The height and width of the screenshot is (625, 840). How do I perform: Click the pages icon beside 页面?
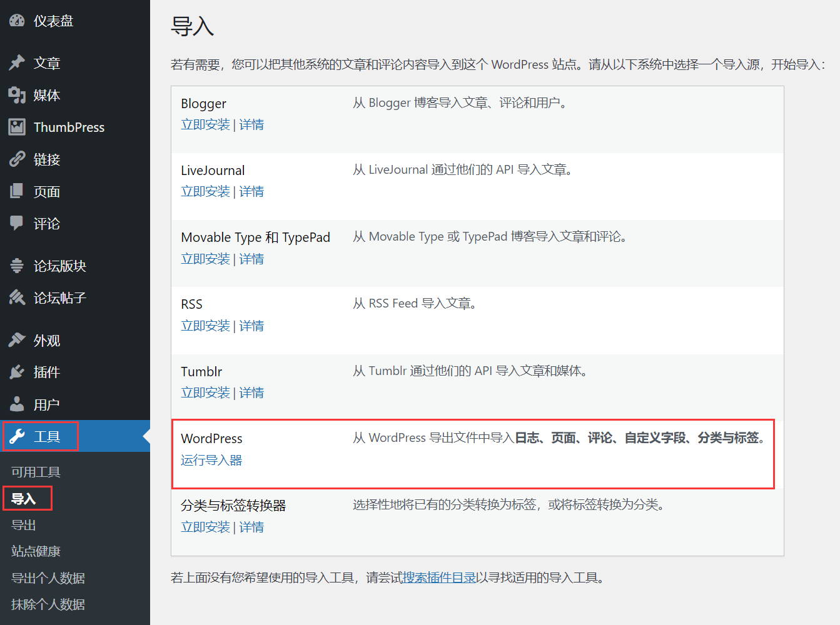(x=17, y=191)
